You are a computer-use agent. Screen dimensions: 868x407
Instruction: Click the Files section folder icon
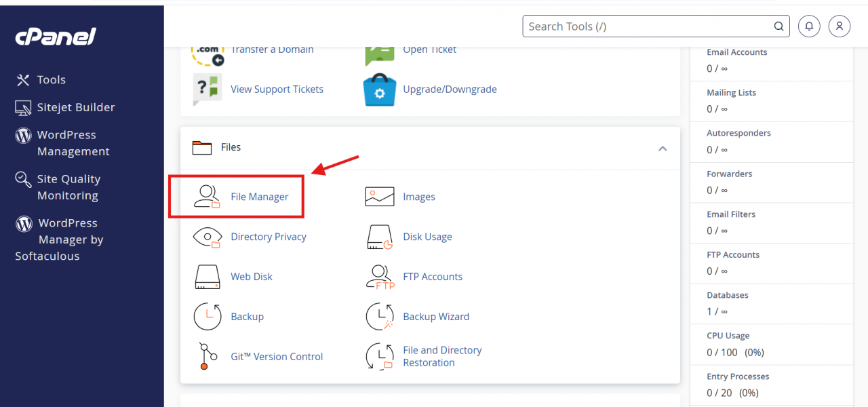pos(202,147)
